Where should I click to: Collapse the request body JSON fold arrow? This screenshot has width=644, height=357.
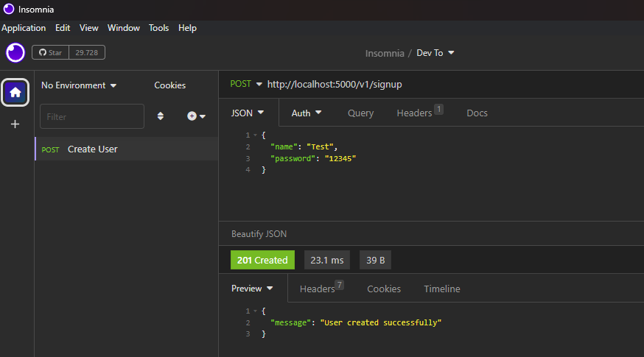[x=255, y=135]
